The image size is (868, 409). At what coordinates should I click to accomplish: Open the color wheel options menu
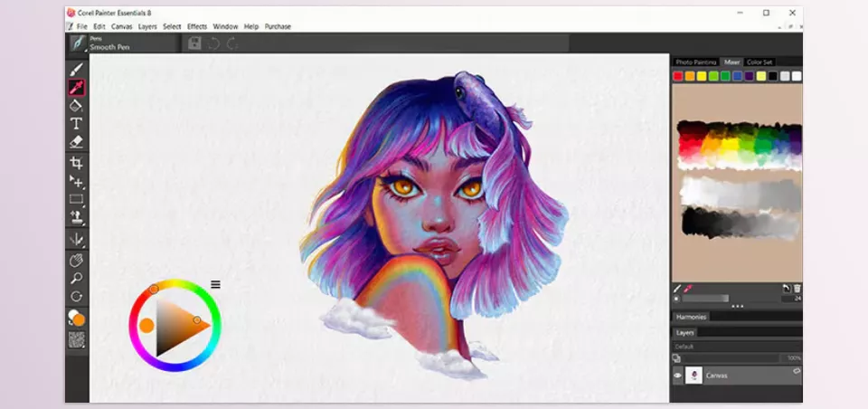[x=216, y=284]
